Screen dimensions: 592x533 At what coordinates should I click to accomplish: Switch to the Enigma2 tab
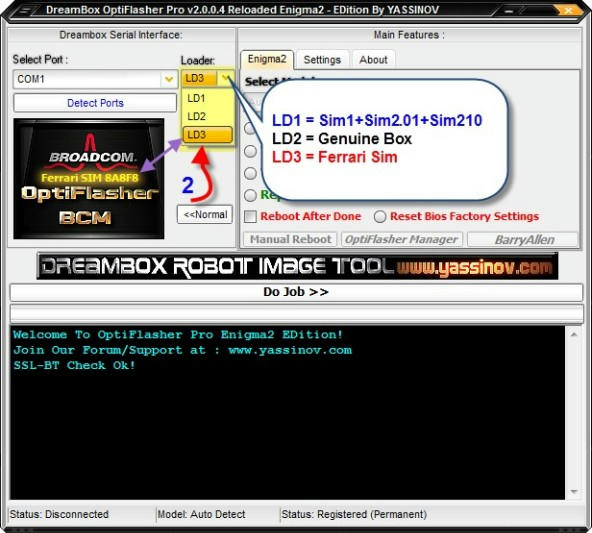pos(267,59)
